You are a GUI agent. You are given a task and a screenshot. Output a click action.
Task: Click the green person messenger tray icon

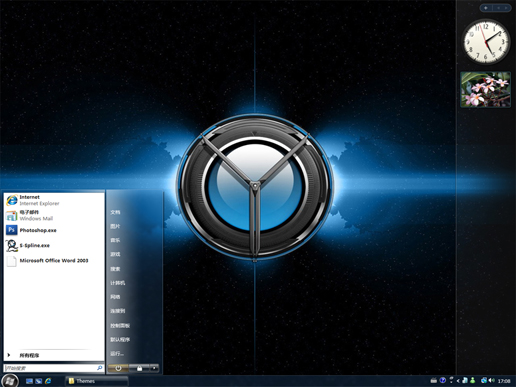point(472,380)
